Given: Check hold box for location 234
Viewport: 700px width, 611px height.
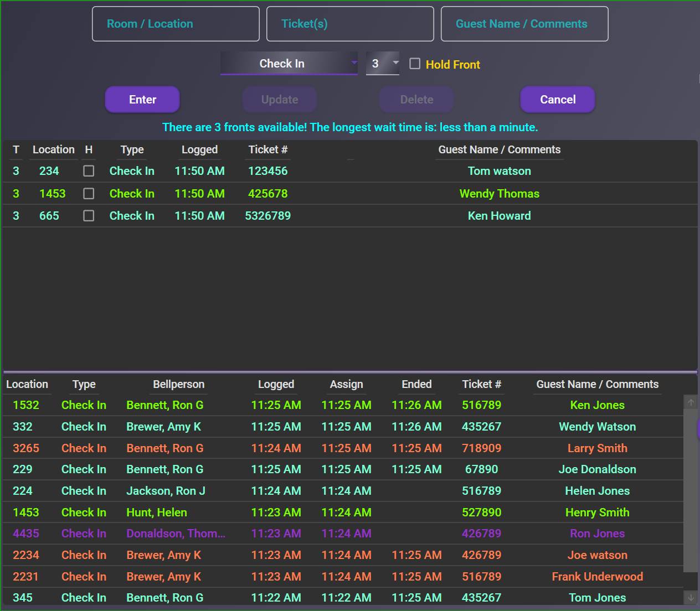Looking at the screenshot, I should point(89,171).
